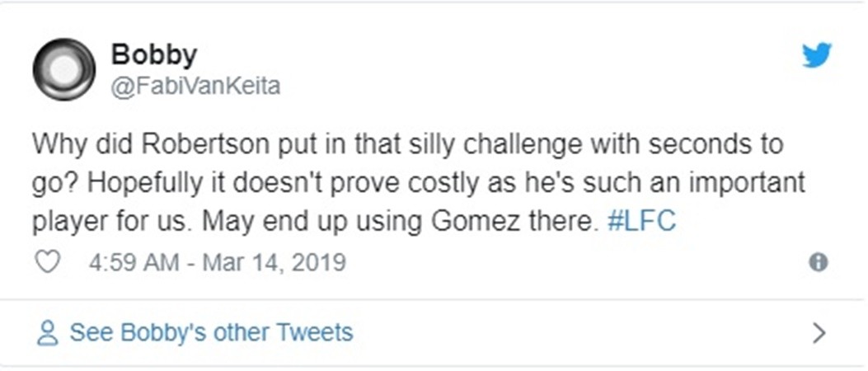This screenshot has height=371, width=868.
Task: Follow the #LFC hashtag link
Action: pyautogui.click(x=641, y=223)
